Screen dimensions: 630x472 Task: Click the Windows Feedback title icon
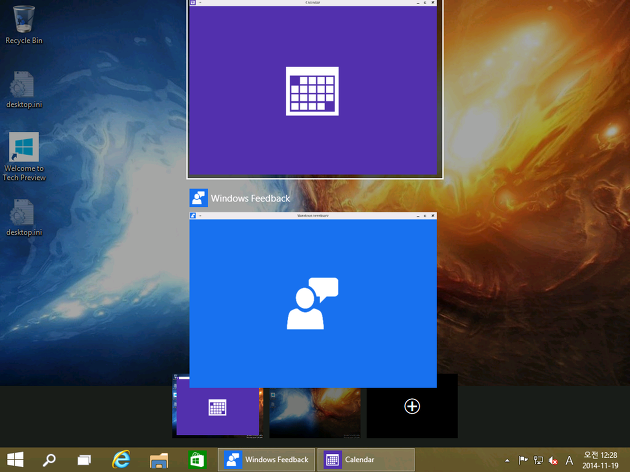point(198,198)
